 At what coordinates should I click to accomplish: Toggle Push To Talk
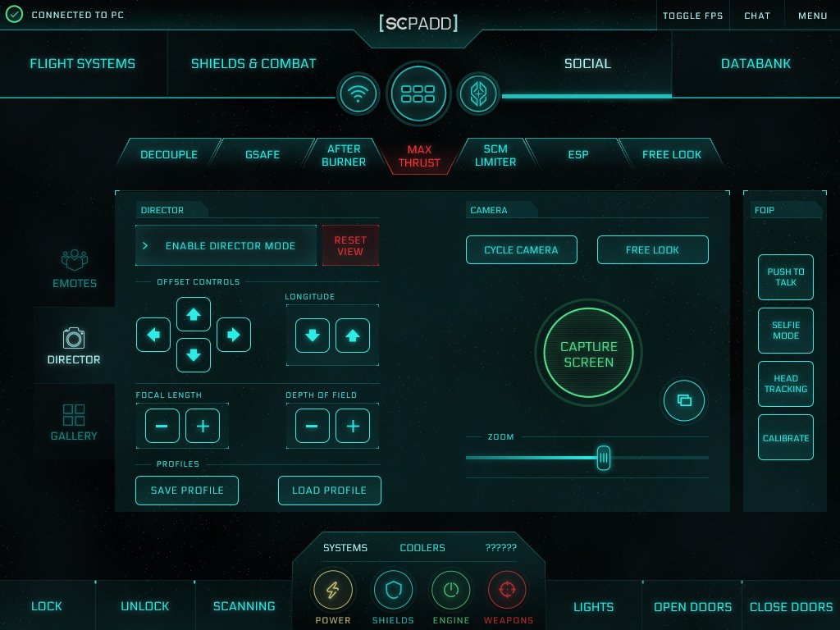785,277
